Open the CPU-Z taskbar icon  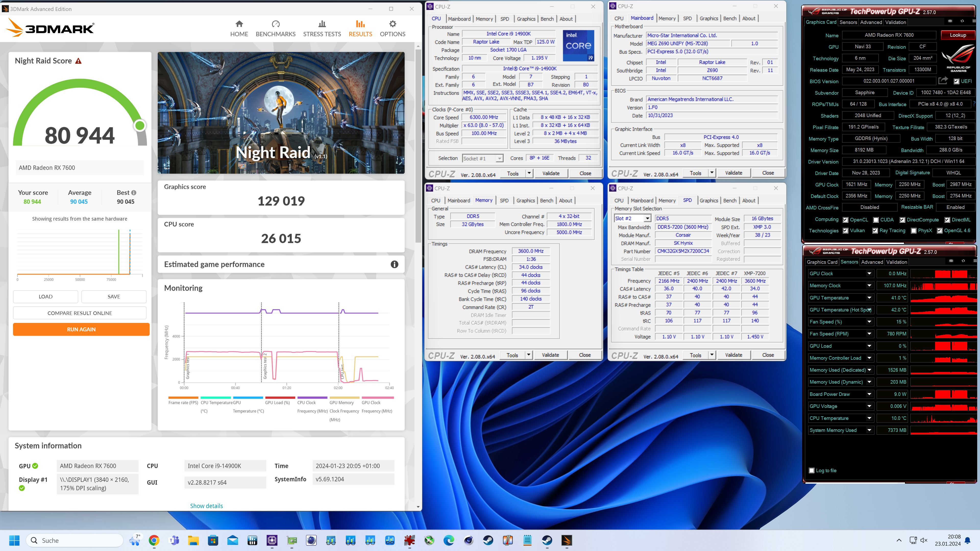pos(272,540)
